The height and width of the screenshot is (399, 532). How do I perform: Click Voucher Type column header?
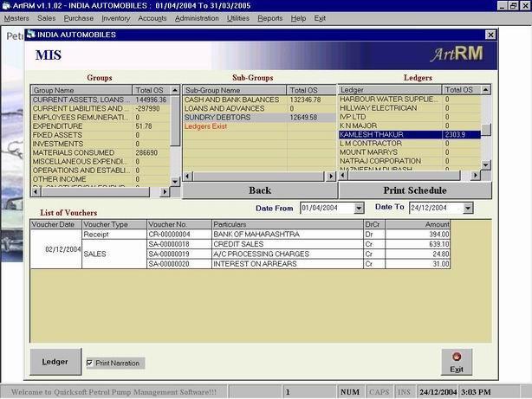(114, 224)
